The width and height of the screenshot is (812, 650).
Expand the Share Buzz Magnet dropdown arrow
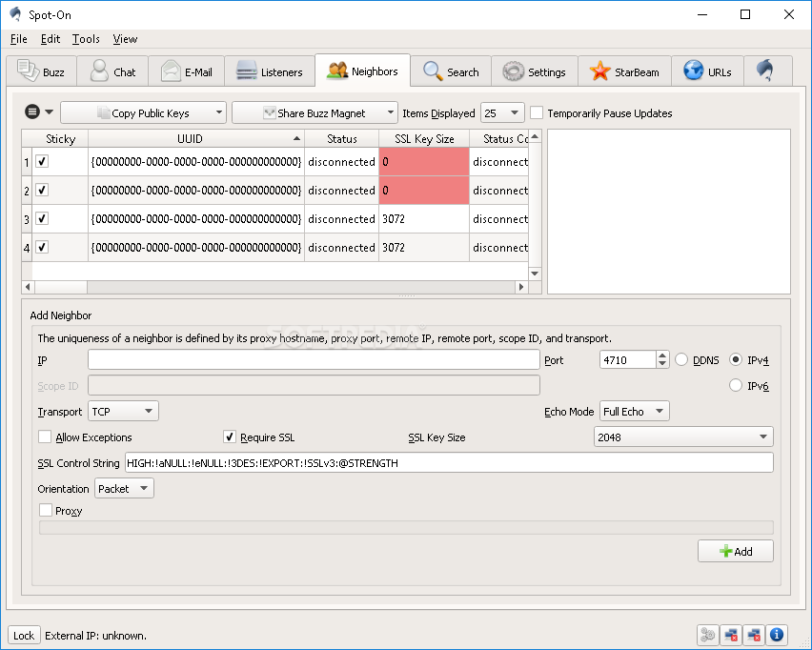click(391, 112)
